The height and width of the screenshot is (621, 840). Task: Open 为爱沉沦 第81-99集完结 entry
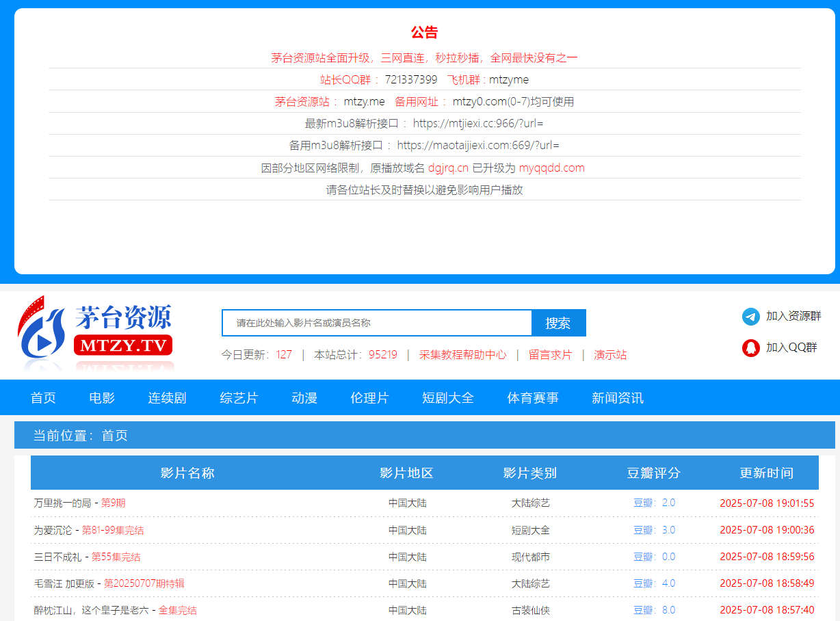pyautogui.click(x=89, y=530)
